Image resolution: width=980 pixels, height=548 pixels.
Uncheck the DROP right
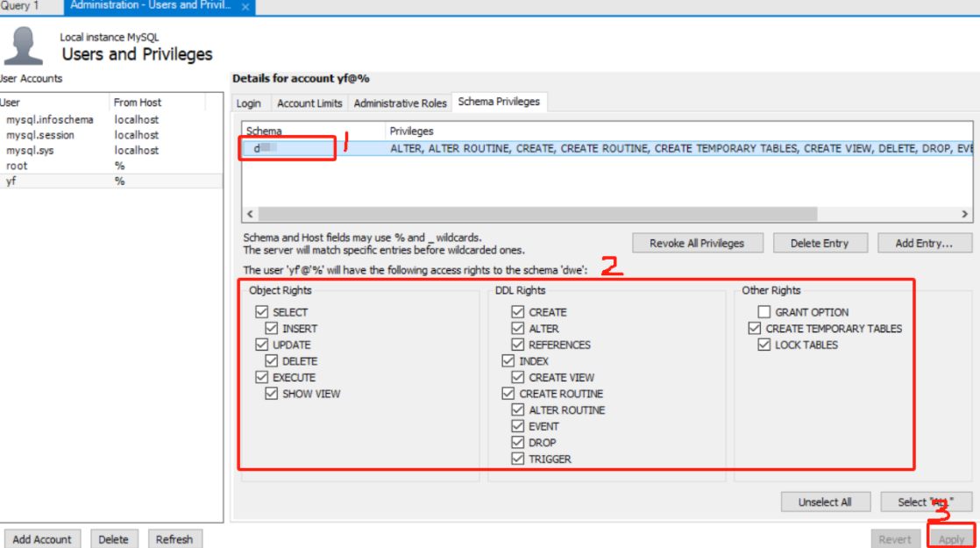click(x=517, y=442)
